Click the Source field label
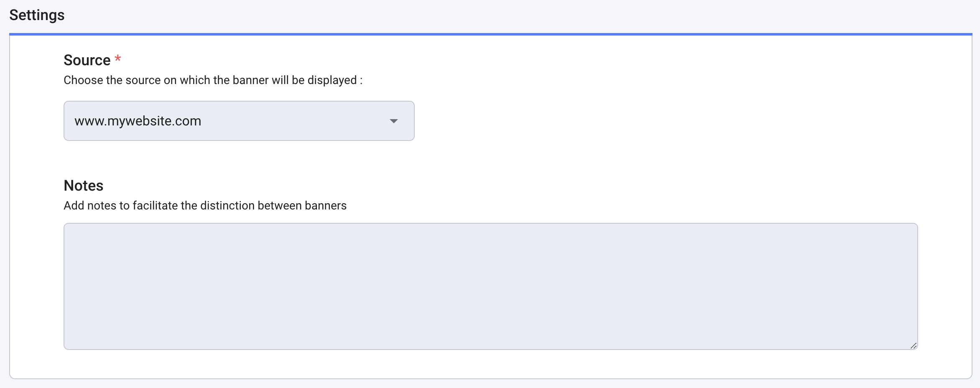The height and width of the screenshot is (388, 980). [87, 60]
